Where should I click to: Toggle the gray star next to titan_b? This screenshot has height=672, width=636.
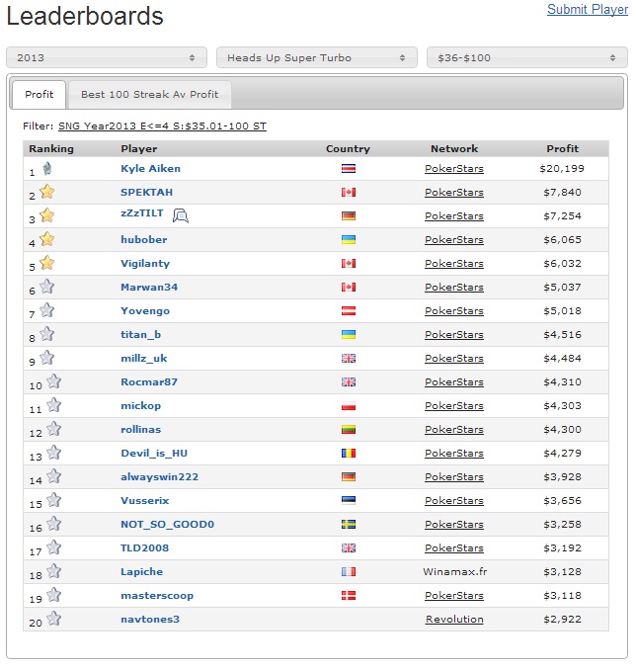pos(46,334)
